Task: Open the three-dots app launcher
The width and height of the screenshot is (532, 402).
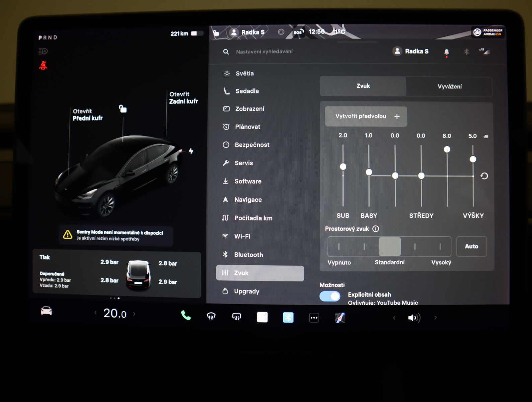Action: click(314, 318)
